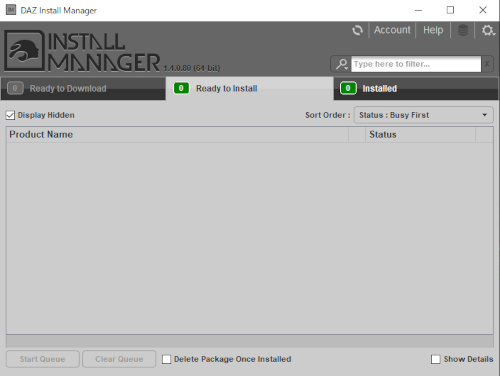Open the Sort Order dropdown
This screenshot has height=376, width=500.
(x=423, y=115)
